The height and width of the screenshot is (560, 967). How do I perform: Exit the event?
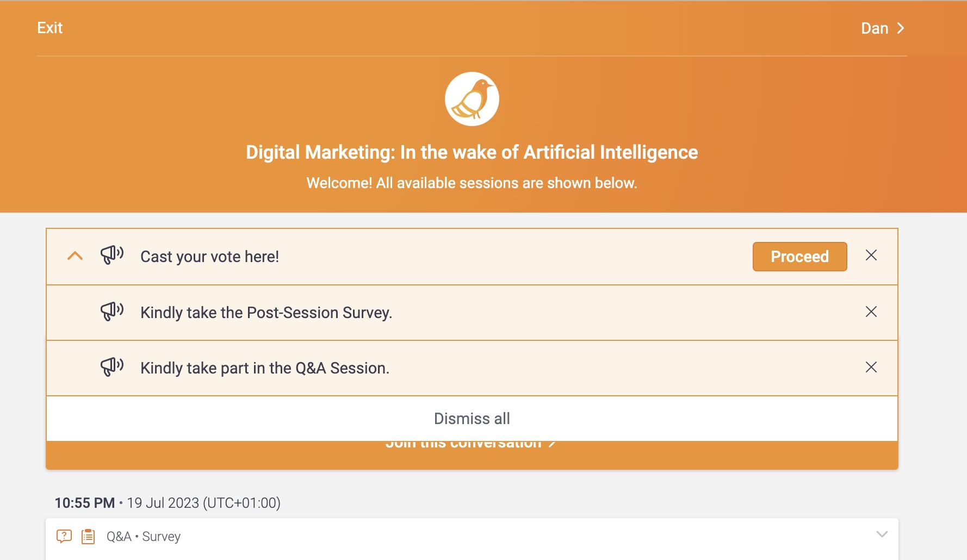coord(50,28)
